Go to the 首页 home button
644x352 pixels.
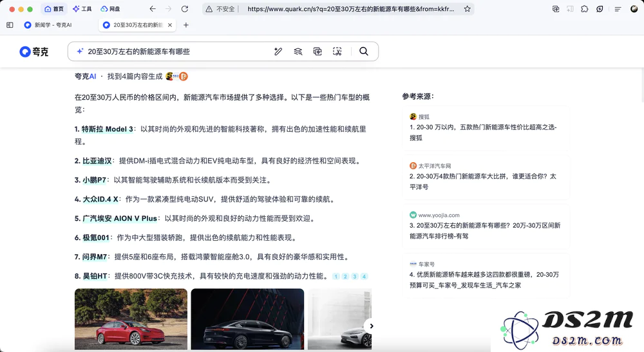[x=54, y=8]
